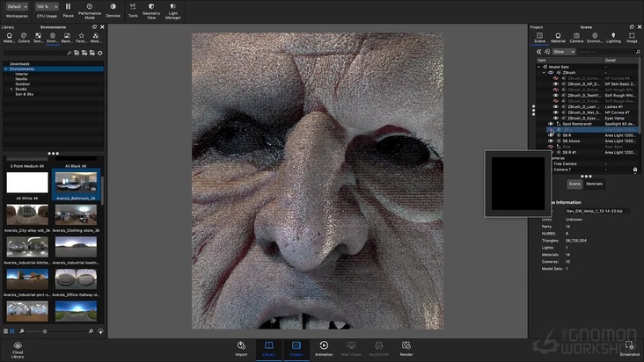Click the Import button in bottom toolbar
The width and height of the screenshot is (644, 362).
pyautogui.click(x=241, y=349)
